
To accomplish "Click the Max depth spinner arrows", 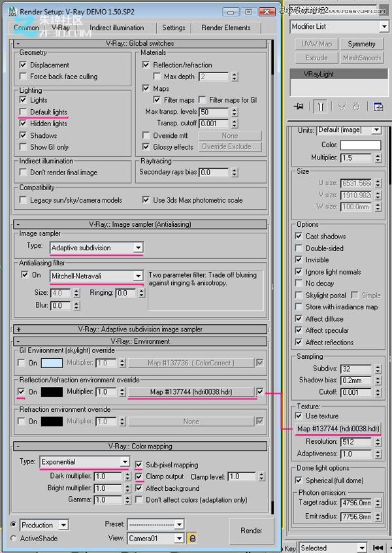I will 235,76.
